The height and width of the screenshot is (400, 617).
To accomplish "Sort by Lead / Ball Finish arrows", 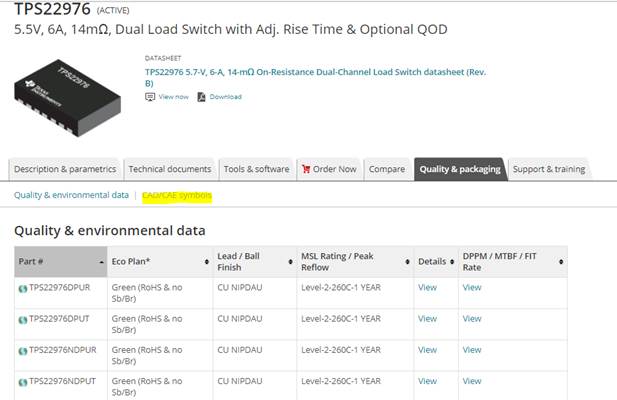I will (290, 262).
